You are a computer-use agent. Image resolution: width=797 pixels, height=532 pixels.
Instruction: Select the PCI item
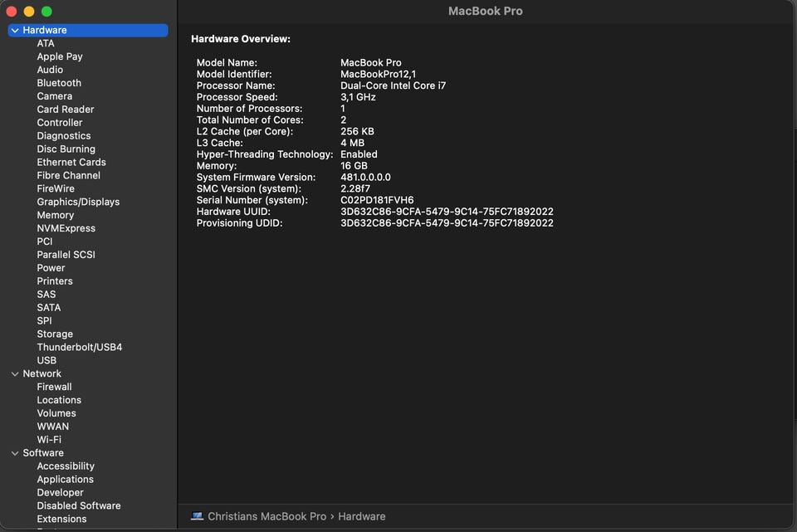[x=45, y=242]
